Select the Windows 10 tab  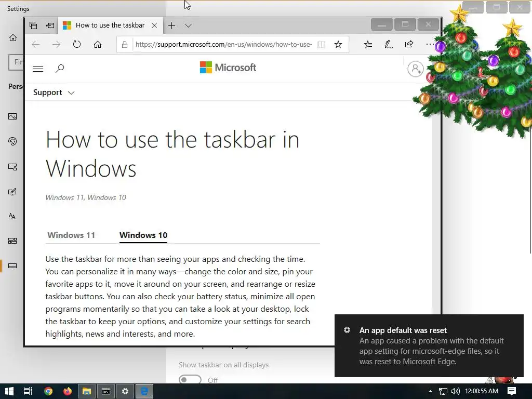143,235
